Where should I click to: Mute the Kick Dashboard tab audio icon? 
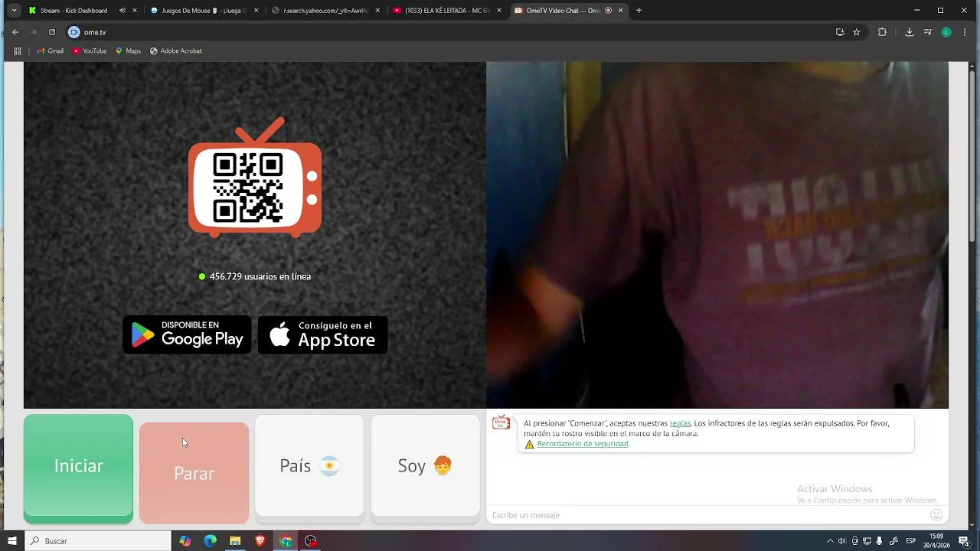(122, 11)
